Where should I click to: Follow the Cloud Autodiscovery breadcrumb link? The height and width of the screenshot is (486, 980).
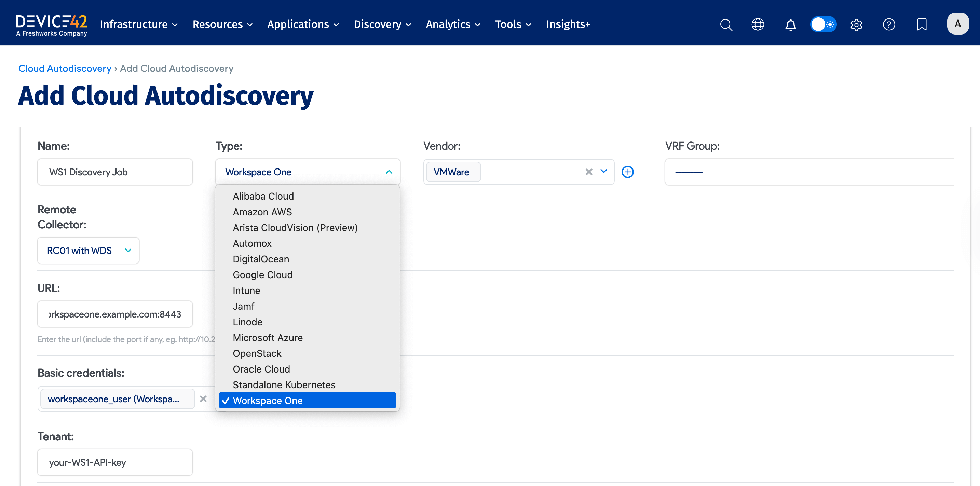(x=64, y=68)
